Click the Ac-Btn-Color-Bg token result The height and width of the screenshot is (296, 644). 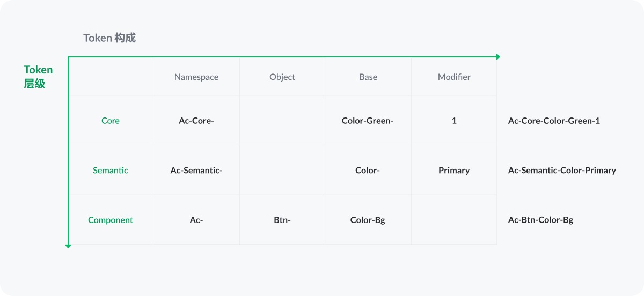540,220
